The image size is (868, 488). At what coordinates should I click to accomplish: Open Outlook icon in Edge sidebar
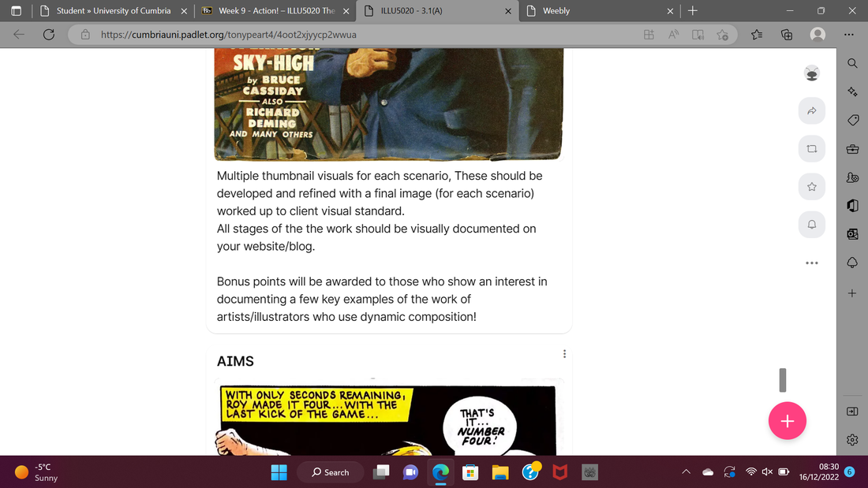click(x=852, y=234)
